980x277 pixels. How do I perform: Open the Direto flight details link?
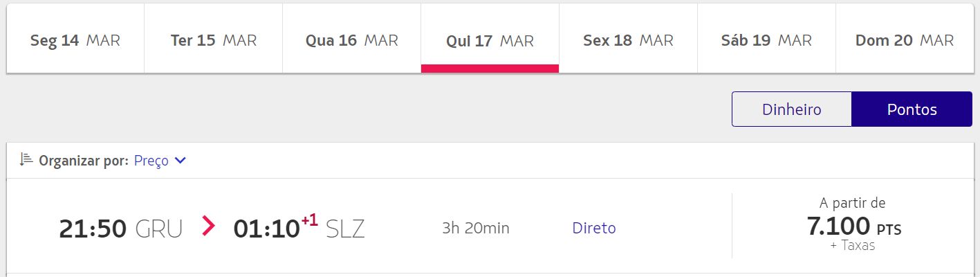(594, 228)
